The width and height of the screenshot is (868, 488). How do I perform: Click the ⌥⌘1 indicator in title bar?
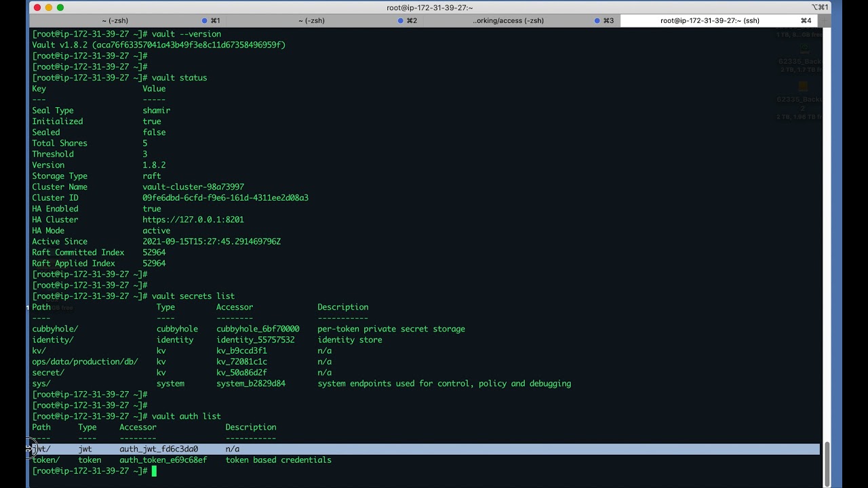pos(820,7)
